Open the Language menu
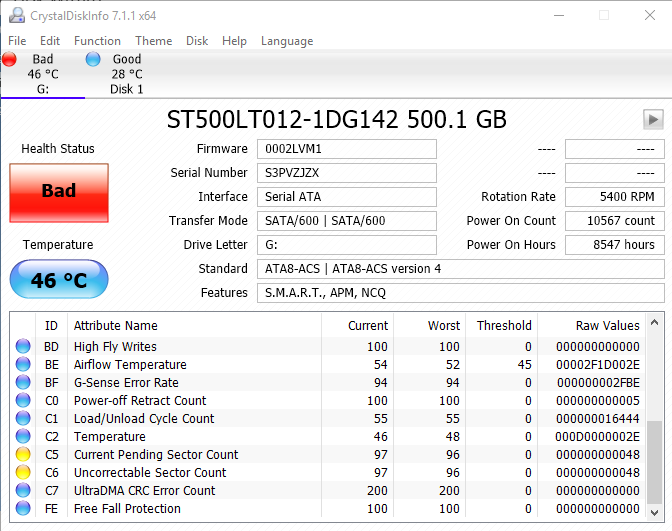This screenshot has height=531, width=672. pos(287,41)
